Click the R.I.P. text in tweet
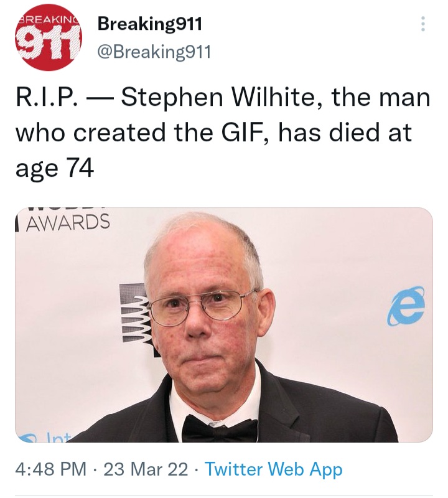The width and height of the screenshot is (448, 498). (46, 98)
